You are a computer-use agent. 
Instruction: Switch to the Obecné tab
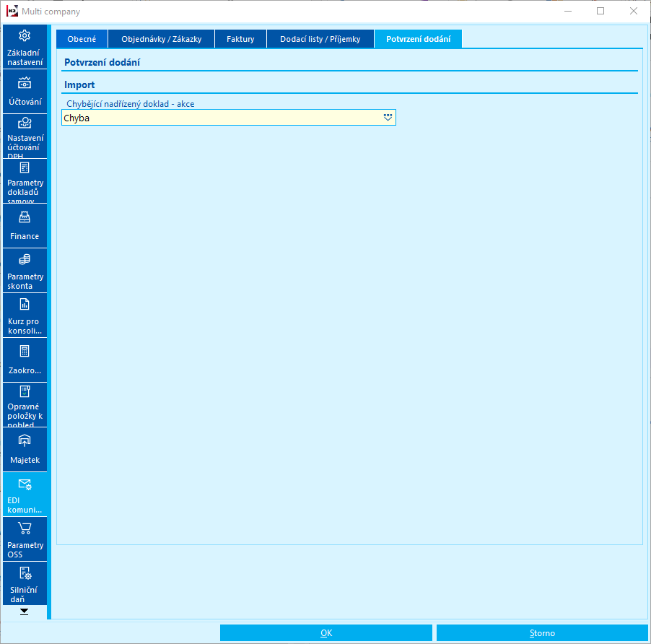tap(82, 39)
